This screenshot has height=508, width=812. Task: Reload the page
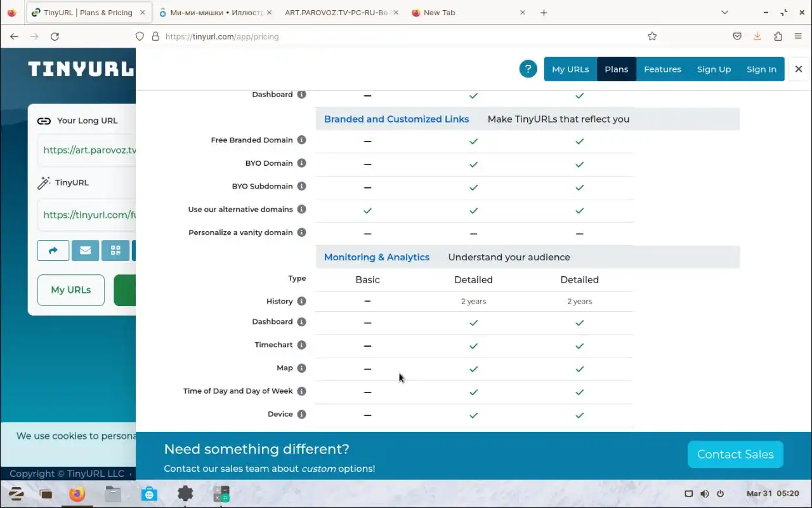55,36
